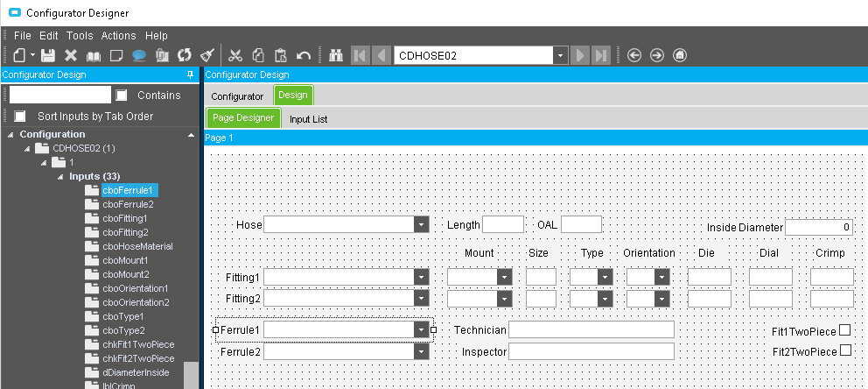Click the Paste clipboard icon
The height and width of the screenshot is (389, 868).
[x=281, y=55]
